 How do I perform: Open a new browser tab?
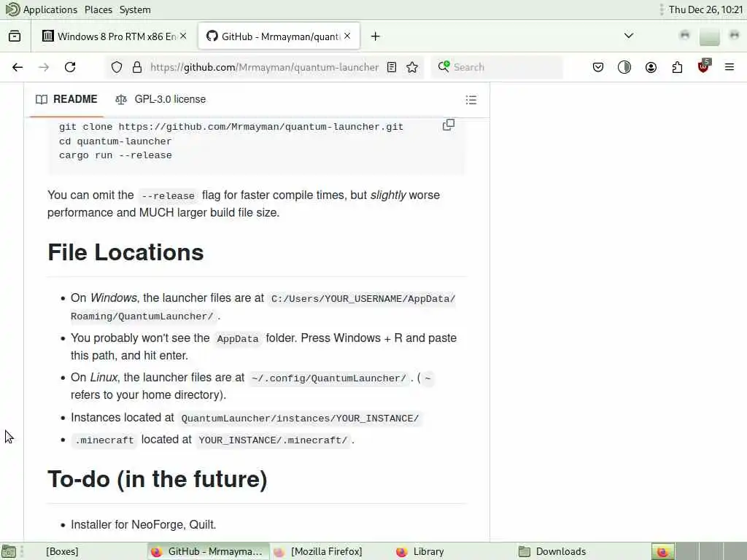pos(376,36)
